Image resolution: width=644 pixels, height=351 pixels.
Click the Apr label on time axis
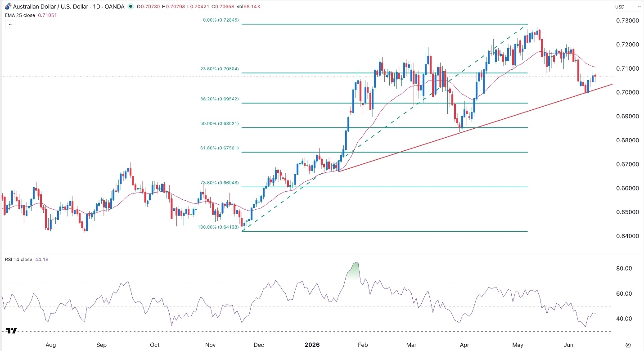[x=464, y=345]
